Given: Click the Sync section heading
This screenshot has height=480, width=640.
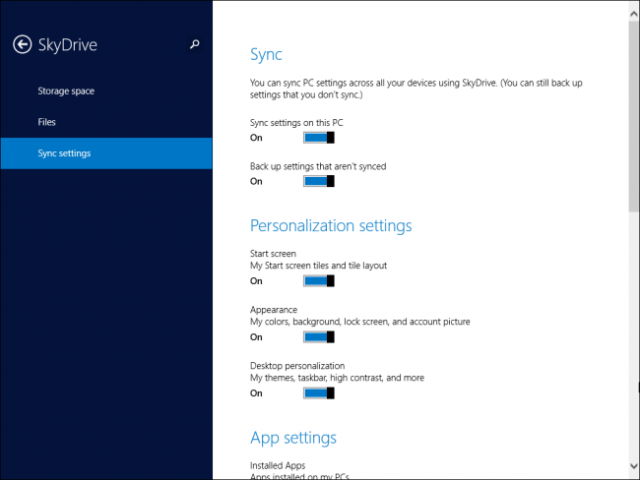Looking at the screenshot, I should click(266, 54).
